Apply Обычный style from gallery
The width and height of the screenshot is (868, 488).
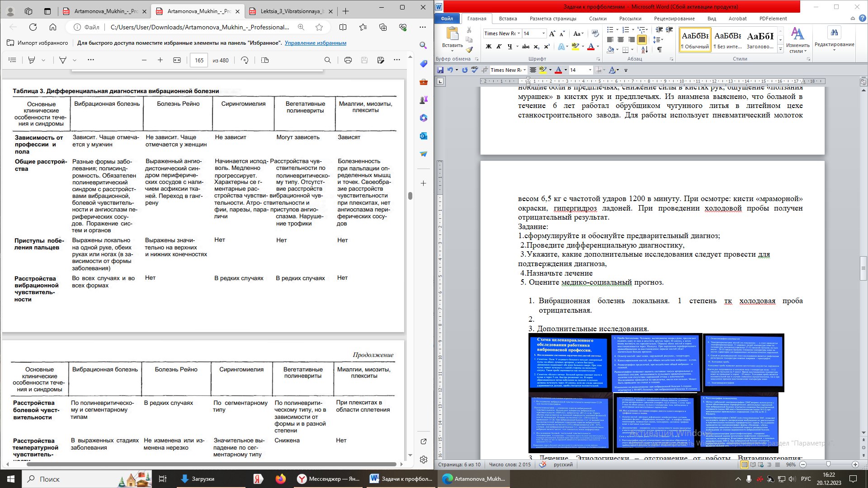[x=695, y=40]
